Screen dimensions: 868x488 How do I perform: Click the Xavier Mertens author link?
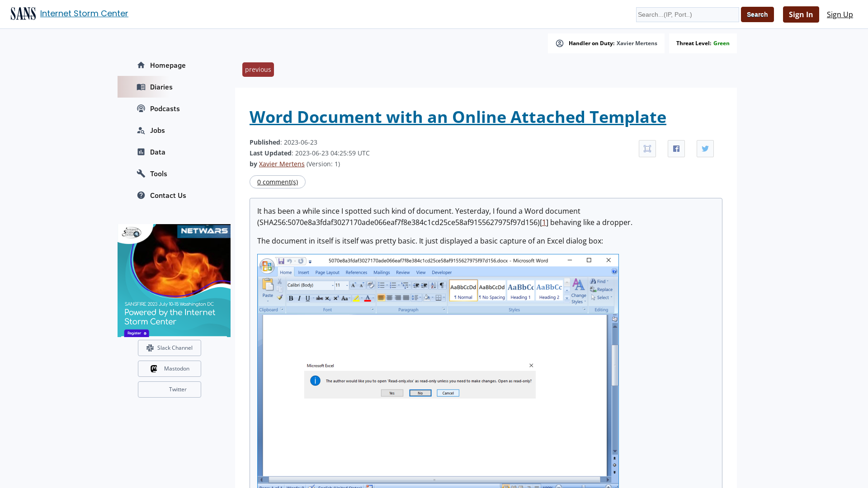click(x=281, y=164)
